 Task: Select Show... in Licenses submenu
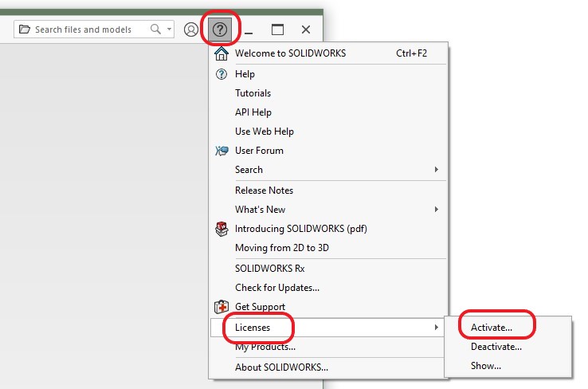tap(508, 366)
